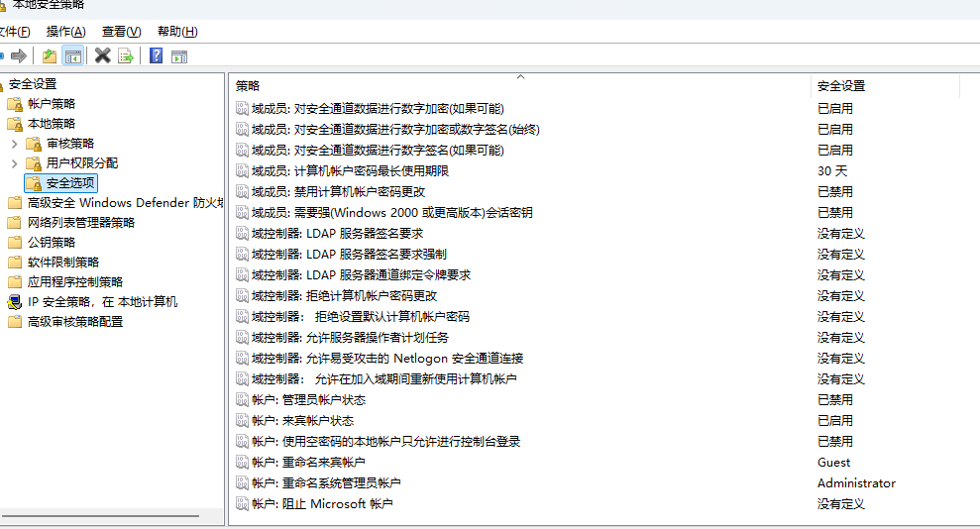Select 帐户策略 in the tree

(52, 104)
